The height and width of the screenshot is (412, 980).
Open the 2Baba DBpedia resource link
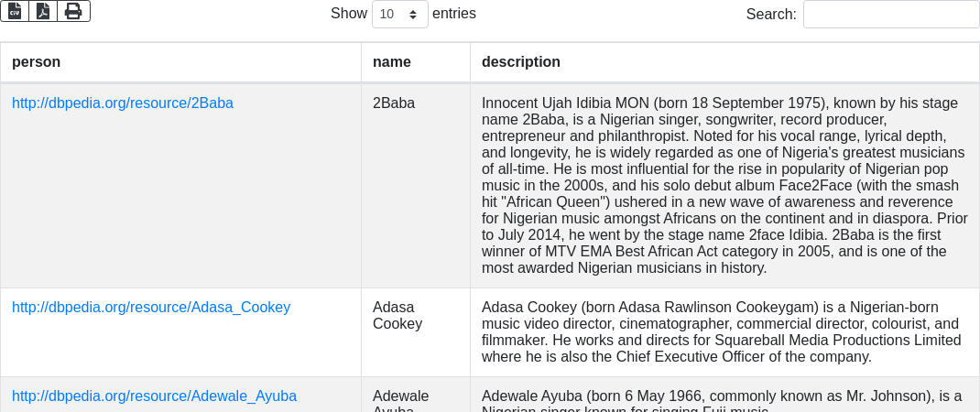tap(123, 103)
